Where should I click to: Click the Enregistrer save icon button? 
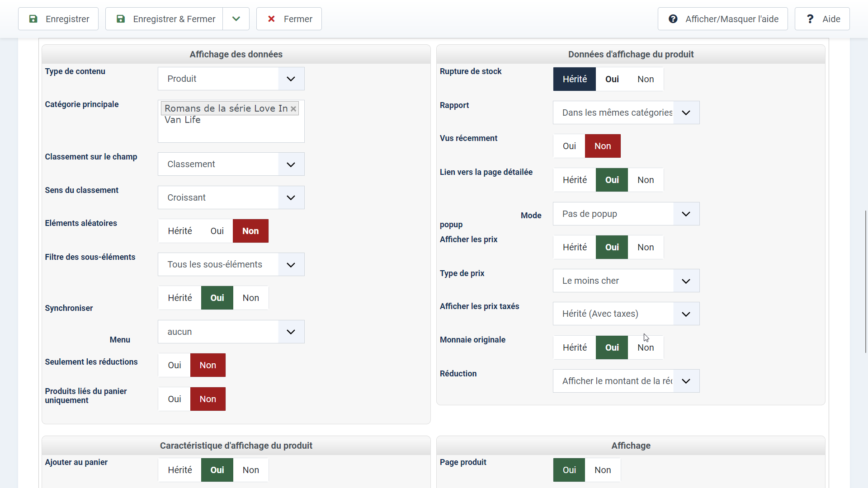pyautogui.click(x=33, y=19)
